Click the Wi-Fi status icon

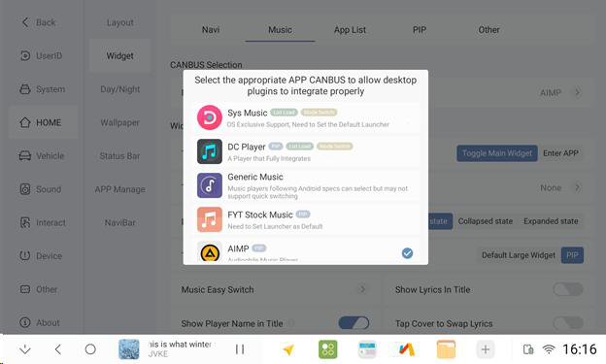point(549,349)
